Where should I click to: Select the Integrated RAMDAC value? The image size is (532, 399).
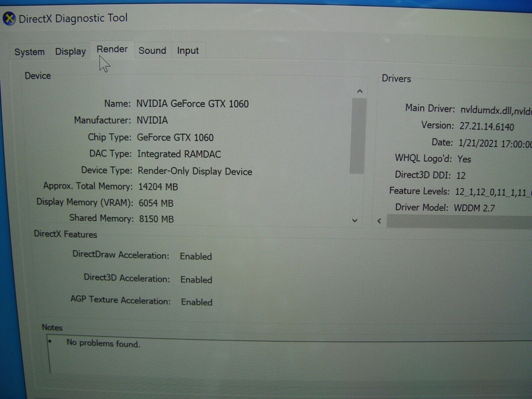(179, 154)
